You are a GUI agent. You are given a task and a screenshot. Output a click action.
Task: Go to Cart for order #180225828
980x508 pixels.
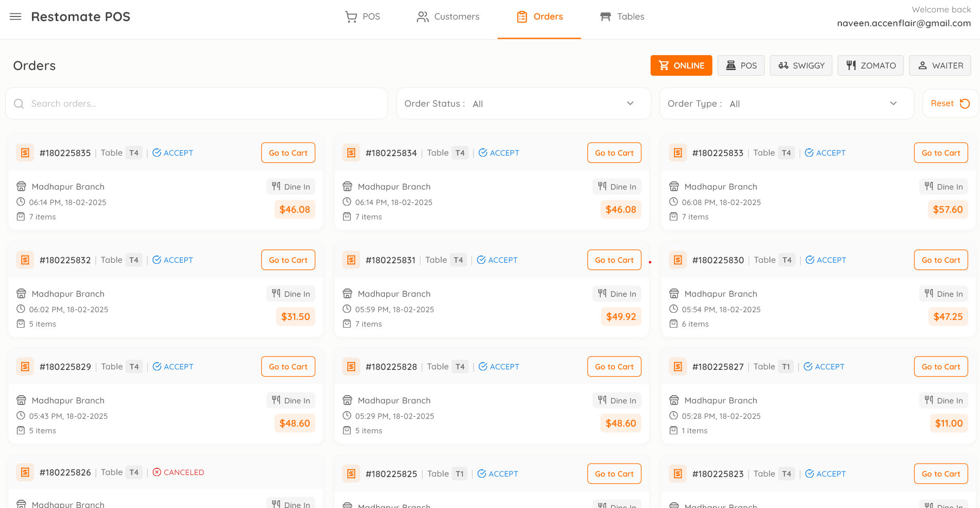pyautogui.click(x=614, y=366)
